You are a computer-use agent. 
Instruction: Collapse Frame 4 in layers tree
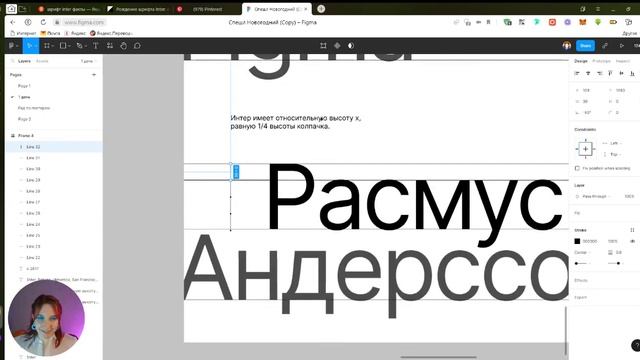(x=13, y=136)
